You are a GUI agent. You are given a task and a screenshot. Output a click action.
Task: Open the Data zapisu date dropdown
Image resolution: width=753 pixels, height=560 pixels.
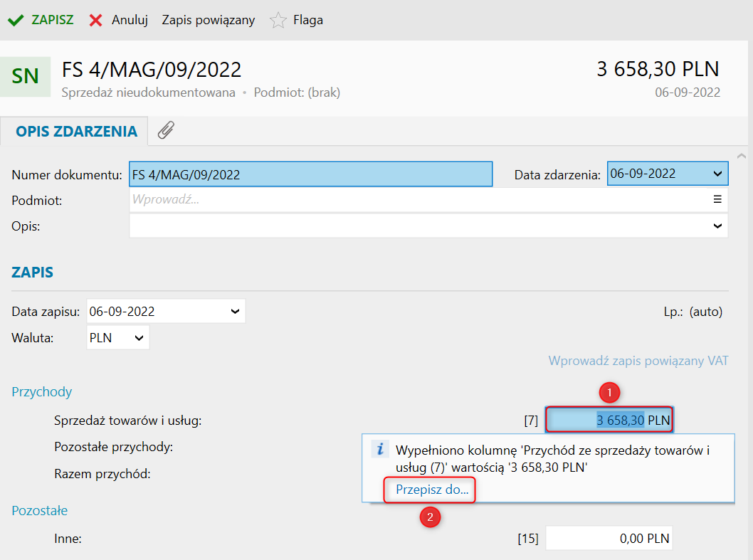tap(235, 311)
